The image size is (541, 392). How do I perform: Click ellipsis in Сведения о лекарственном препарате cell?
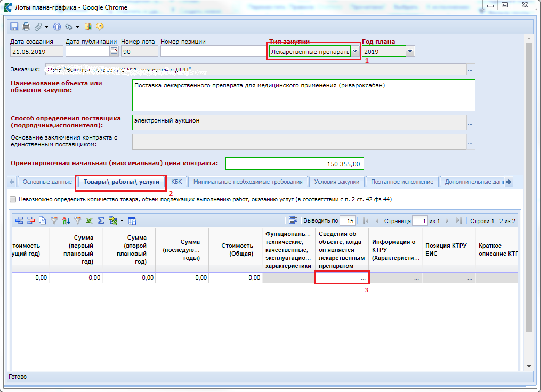click(x=362, y=278)
